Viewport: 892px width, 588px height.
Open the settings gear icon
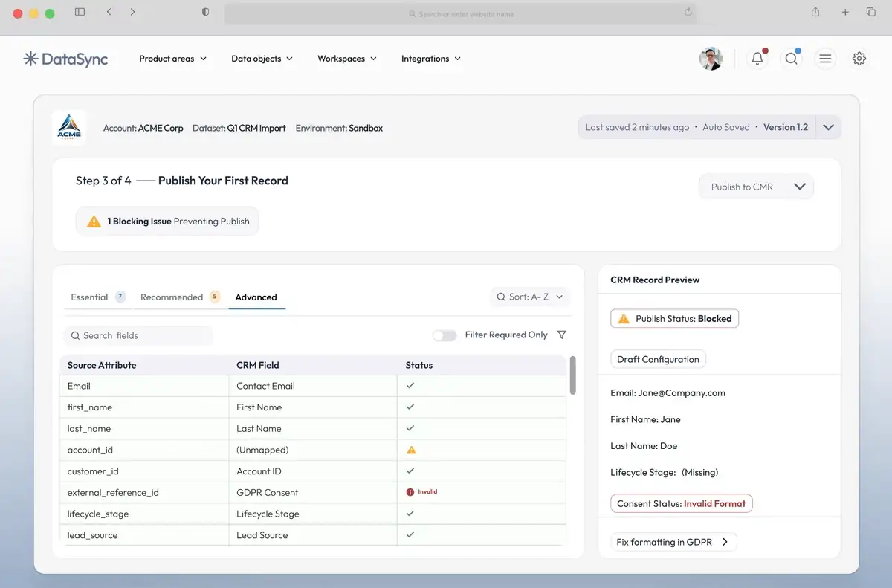[x=859, y=59]
